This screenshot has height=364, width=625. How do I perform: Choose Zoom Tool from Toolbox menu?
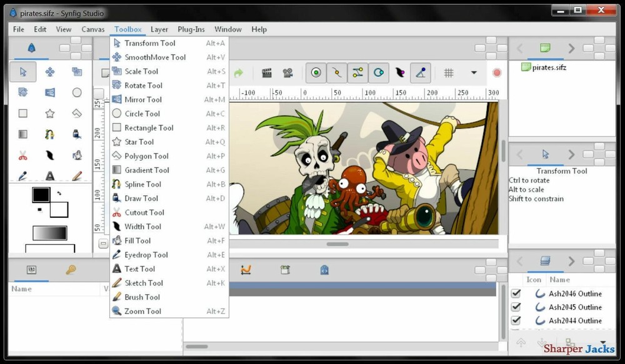[169, 311]
